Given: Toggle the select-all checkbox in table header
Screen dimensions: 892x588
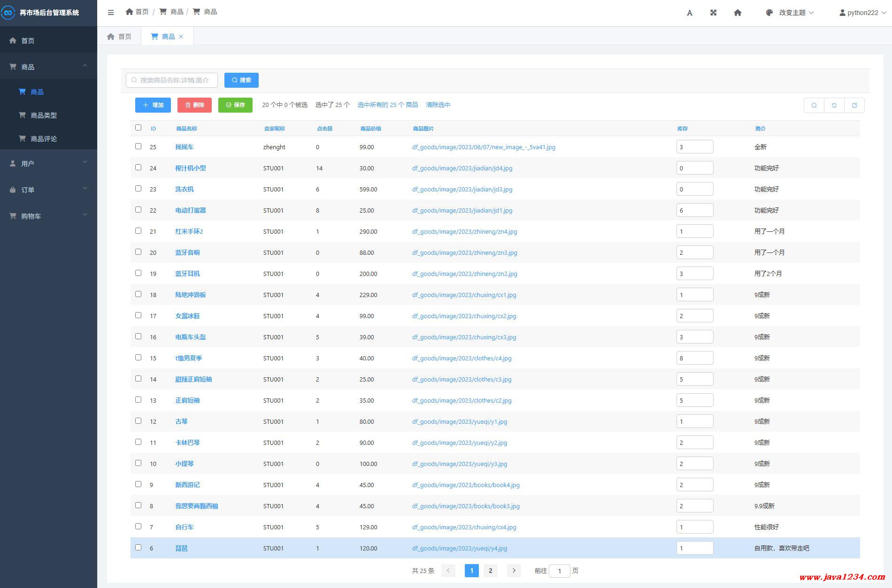Looking at the screenshot, I should point(138,128).
